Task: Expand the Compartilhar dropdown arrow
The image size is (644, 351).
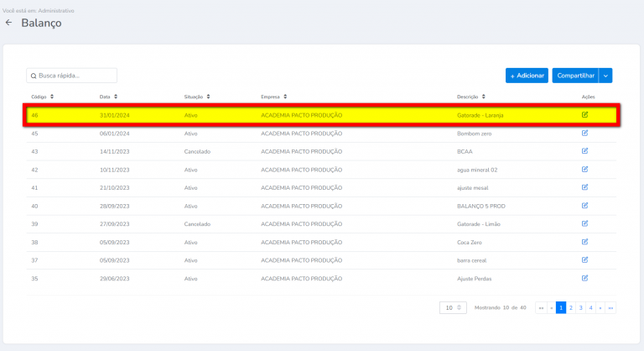Action: [606, 76]
